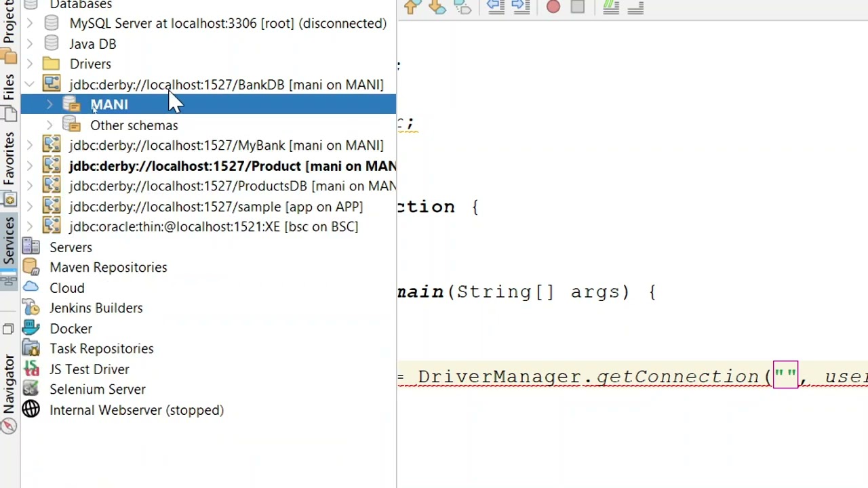The image size is (868, 488).
Task: Click the restore window group icon
Action: [x=8, y=329]
